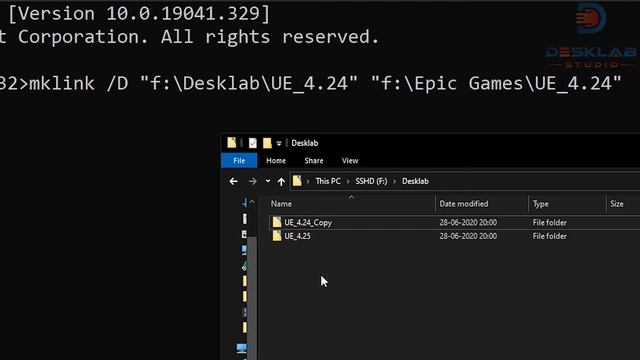Select the UE_4.25 folder name
640x360 pixels.
[297, 236]
